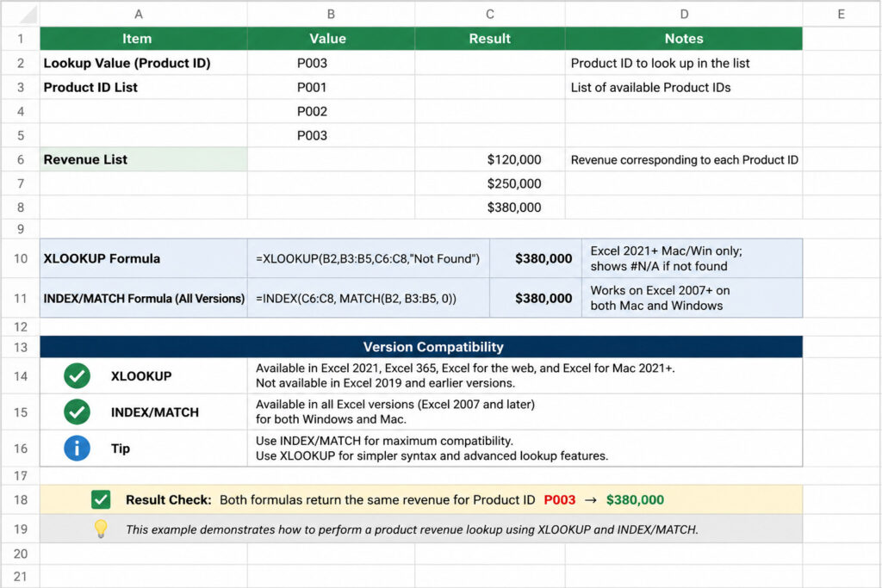
Task: Select 'Product ID List' cell
Action: point(144,87)
